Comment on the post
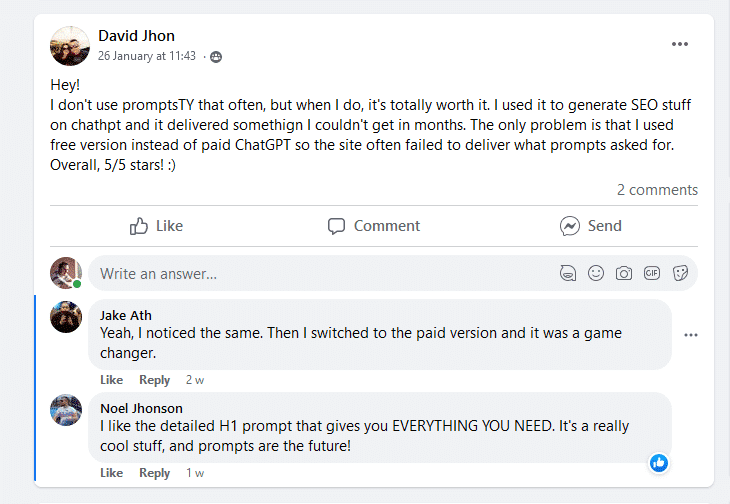This screenshot has height=504, width=730. point(374,226)
